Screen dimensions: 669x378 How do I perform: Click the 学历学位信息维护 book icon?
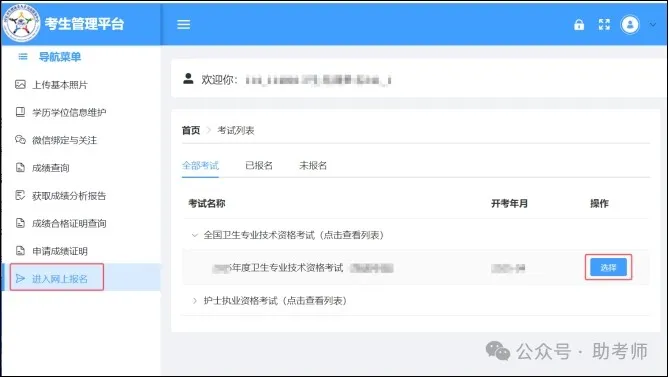click(x=20, y=112)
